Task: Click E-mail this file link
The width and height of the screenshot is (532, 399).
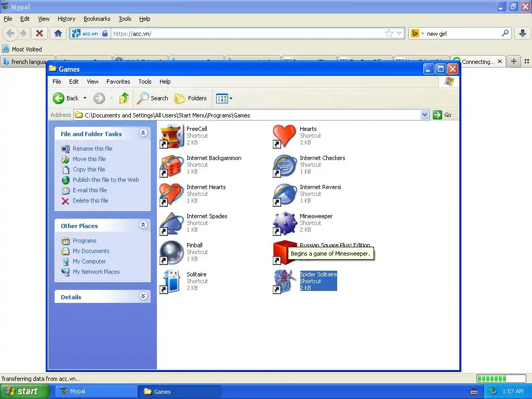Action: (x=89, y=190)
